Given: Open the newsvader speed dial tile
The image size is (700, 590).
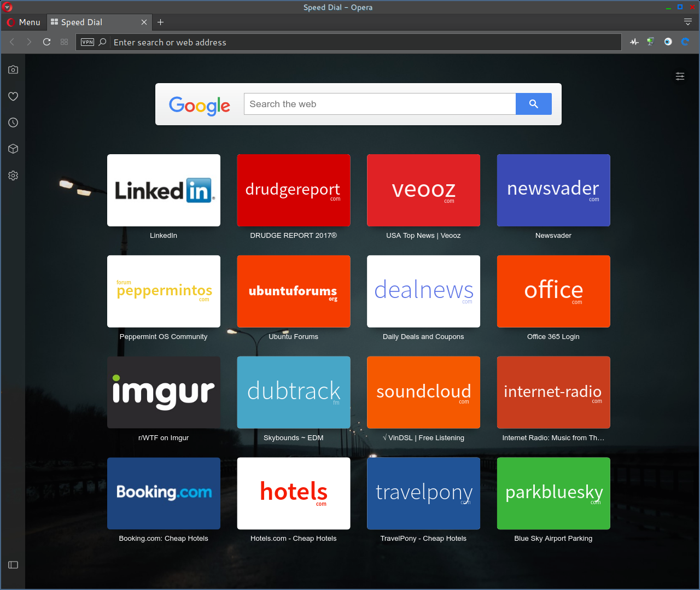Looking at the screenshot, I should pyautogui.click(x=553, y=190).
